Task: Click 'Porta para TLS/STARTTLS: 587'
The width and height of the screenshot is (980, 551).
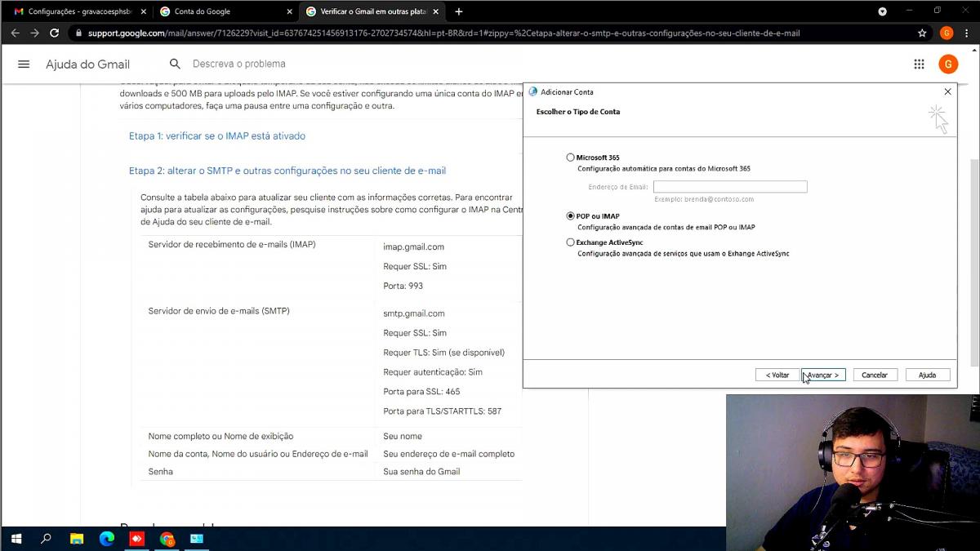Action: (x=443, y=411)
